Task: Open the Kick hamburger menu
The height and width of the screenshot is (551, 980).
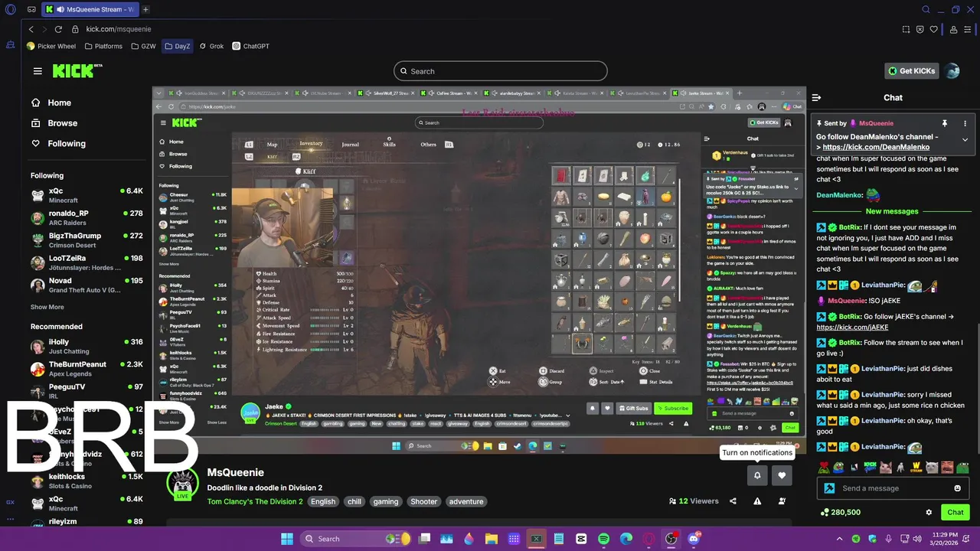Action: click(38, 71)
